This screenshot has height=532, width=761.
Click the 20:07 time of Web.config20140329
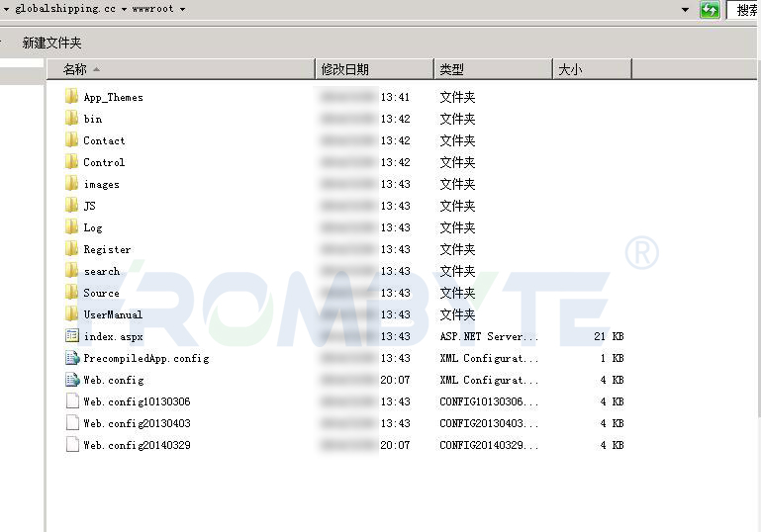[x=395, y=445]
